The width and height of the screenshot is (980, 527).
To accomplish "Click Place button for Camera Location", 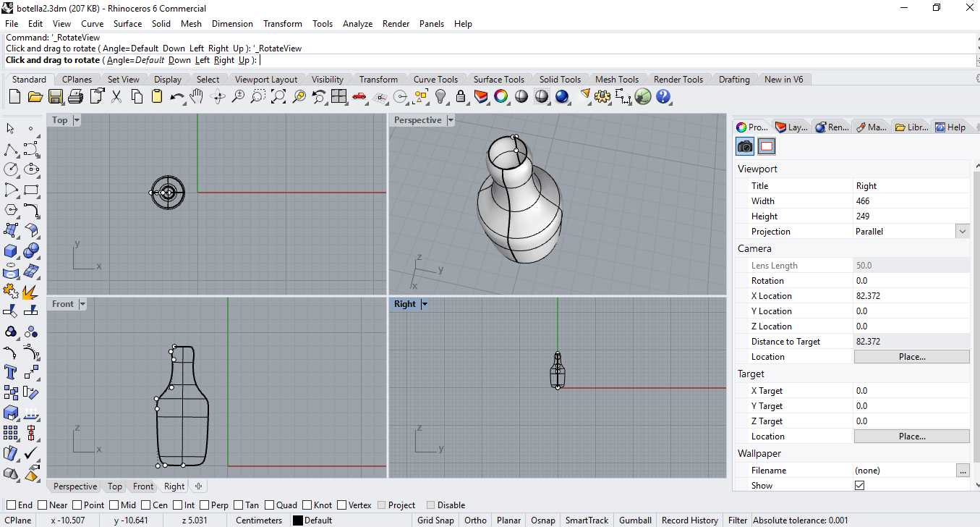I will click(x=911, y=357).
